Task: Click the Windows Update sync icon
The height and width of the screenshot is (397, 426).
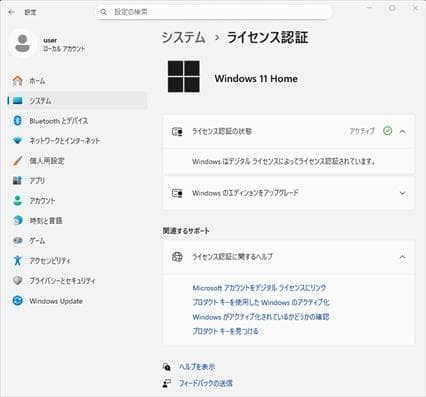Action: click(17, 301)
